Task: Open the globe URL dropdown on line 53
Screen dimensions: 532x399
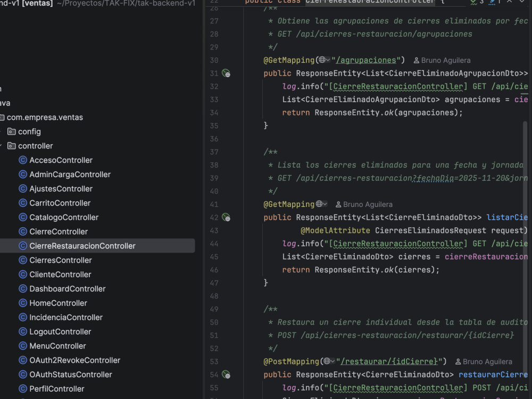Action: (329, 361)
